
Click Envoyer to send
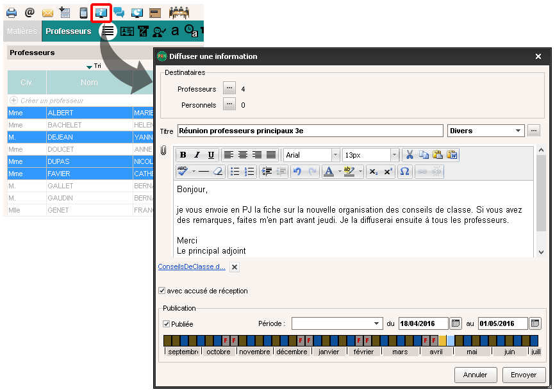pyautogui.click(x=524, y=375)
